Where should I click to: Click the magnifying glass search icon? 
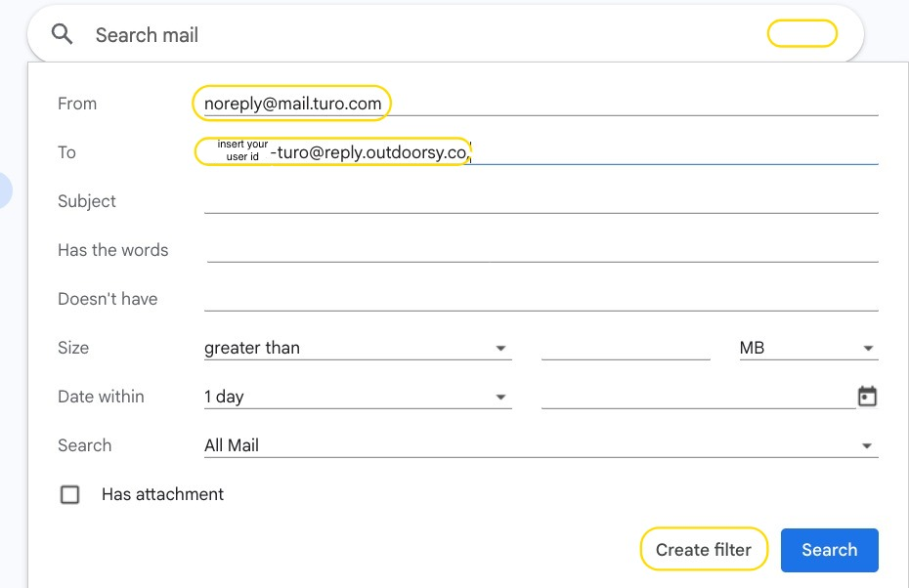click(x=63, y=35)
